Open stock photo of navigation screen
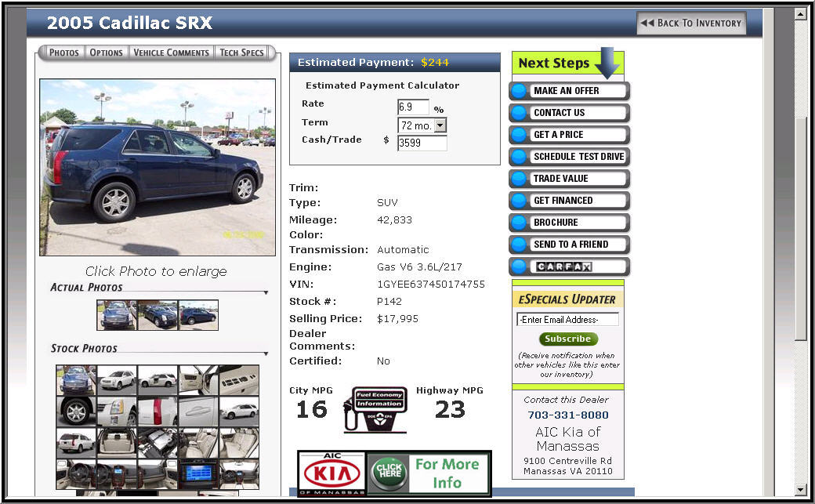Viewport: 815px width, 504px height. click(x=198, y=474)
